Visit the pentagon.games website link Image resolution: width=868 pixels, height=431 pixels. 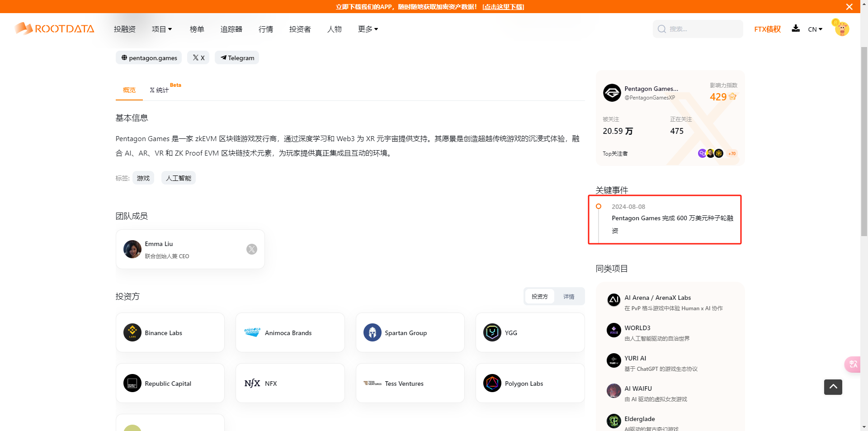(x=149, y=57)
